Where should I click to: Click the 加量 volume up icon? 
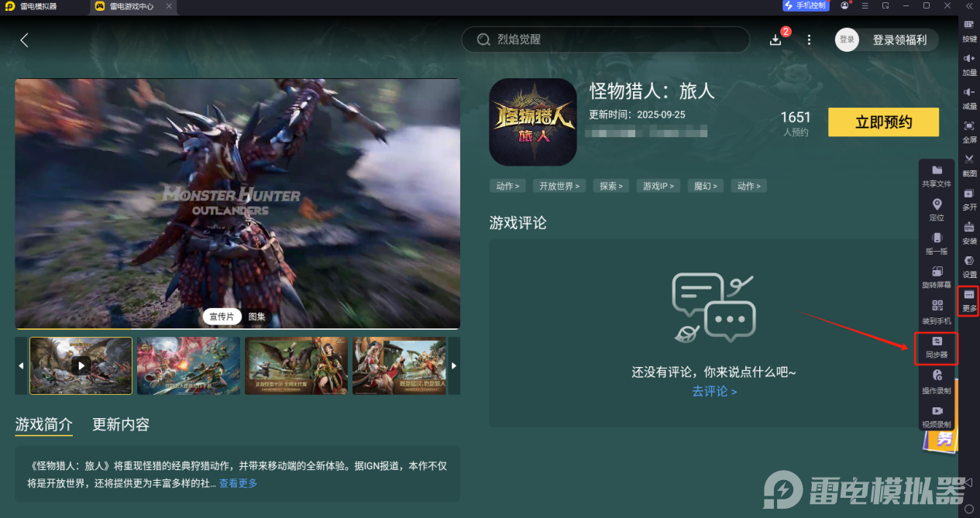969,64
